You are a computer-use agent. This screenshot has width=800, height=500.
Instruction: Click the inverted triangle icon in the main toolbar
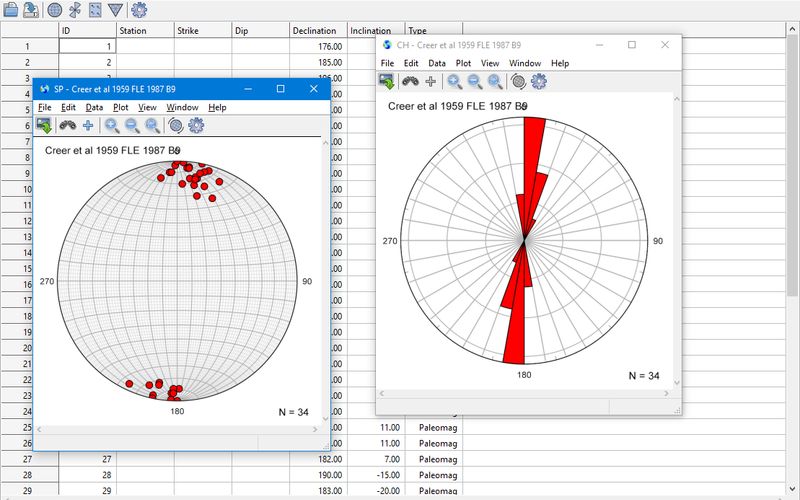[116, 9]
